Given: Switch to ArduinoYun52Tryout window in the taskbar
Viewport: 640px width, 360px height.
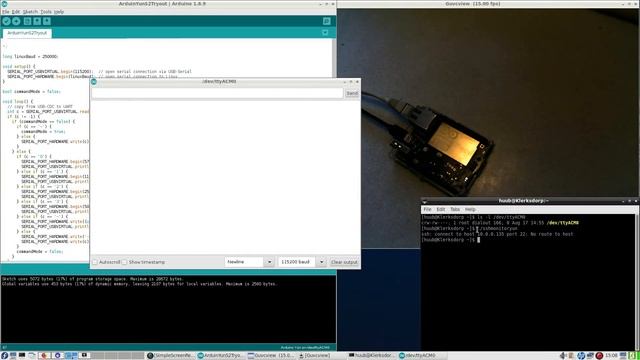Looking at the screenshot, I should pyautogui.click(x=221, y=356).
